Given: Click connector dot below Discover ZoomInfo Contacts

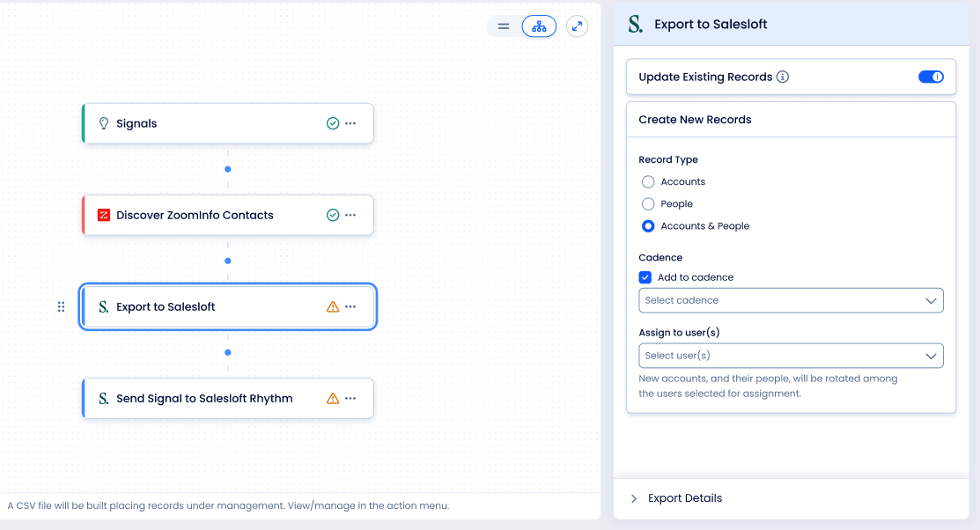Looking at the screenshot, I should 228,261.
